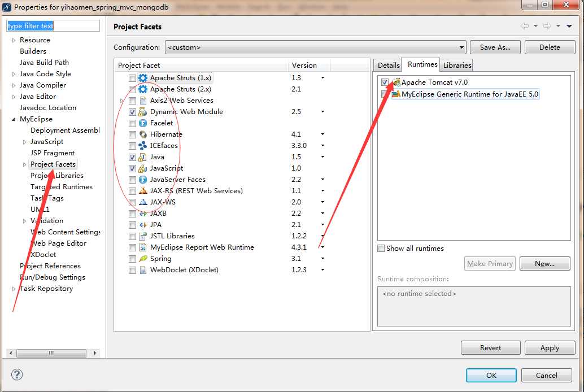
Task: Collapse the MyEclipse tree node
Action: click(x=14, y=119)
